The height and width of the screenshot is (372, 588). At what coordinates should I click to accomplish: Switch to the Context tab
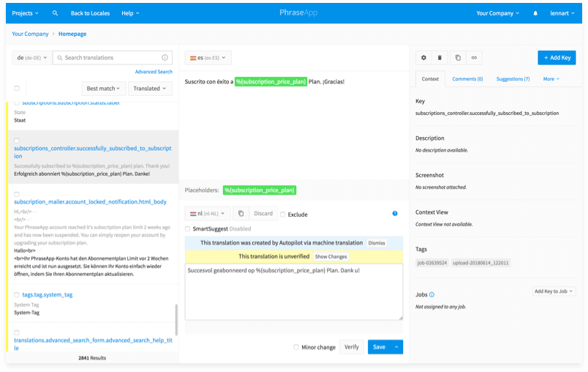[430, 79]
